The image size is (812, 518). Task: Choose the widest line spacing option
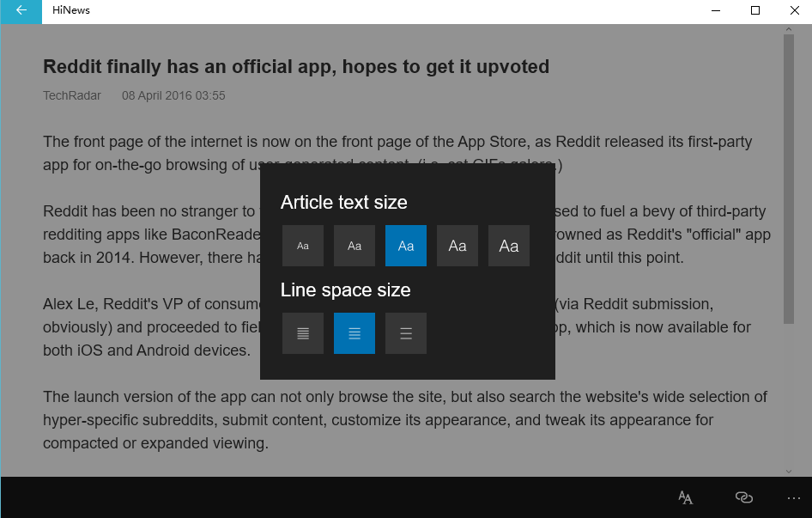coord(406,333)
